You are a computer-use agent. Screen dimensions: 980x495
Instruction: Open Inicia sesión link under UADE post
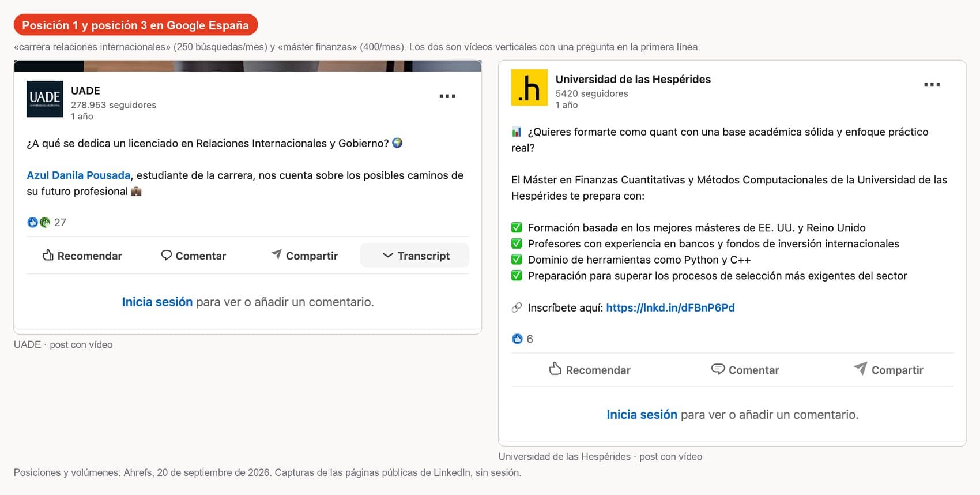point(157,302)
